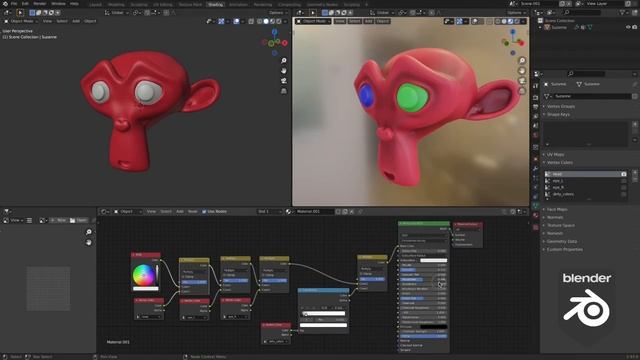This screenshot has width=640, height=360.
Task: Click the zoom magnifier in right rendered viewport
Action: pyautogui.click(x=522, y=60)
